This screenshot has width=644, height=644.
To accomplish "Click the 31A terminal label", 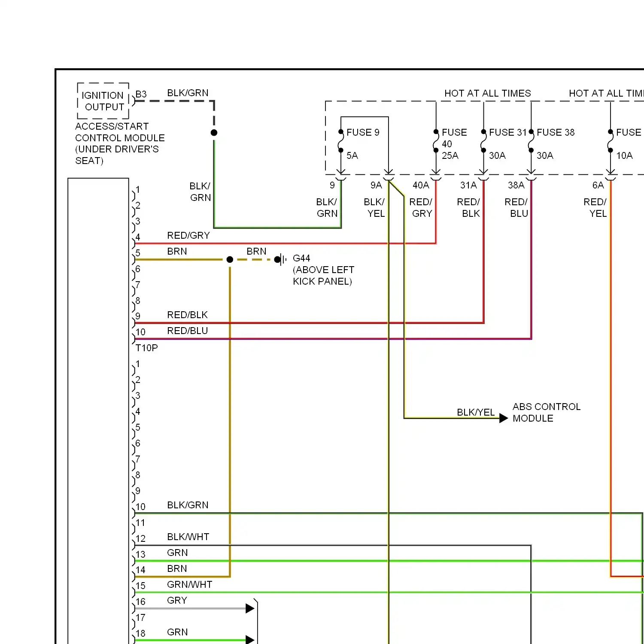I will coord(468,185).
